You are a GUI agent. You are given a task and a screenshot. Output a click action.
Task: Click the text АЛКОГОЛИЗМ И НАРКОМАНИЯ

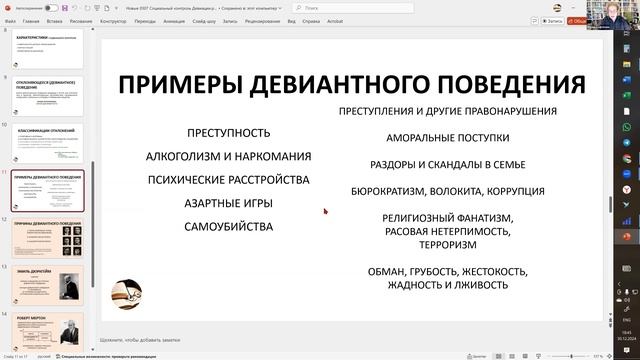(x=229, y=156)
